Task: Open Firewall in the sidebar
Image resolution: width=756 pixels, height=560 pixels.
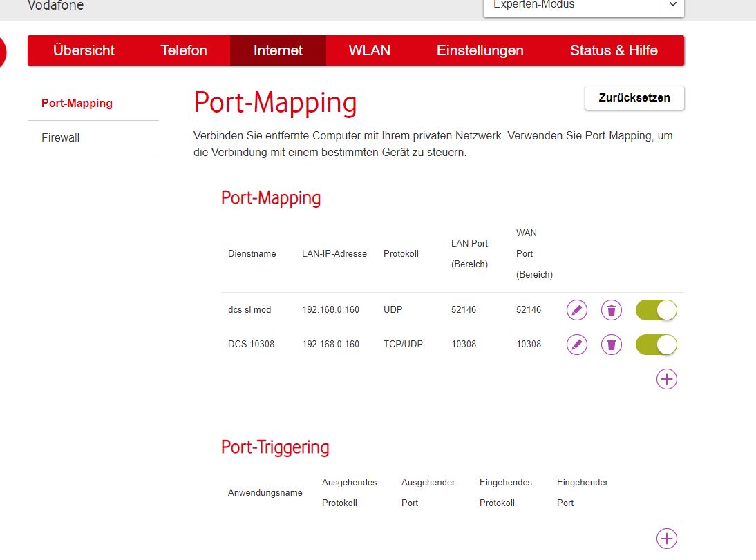Action: pyautogui.click(x=61, y=138)
